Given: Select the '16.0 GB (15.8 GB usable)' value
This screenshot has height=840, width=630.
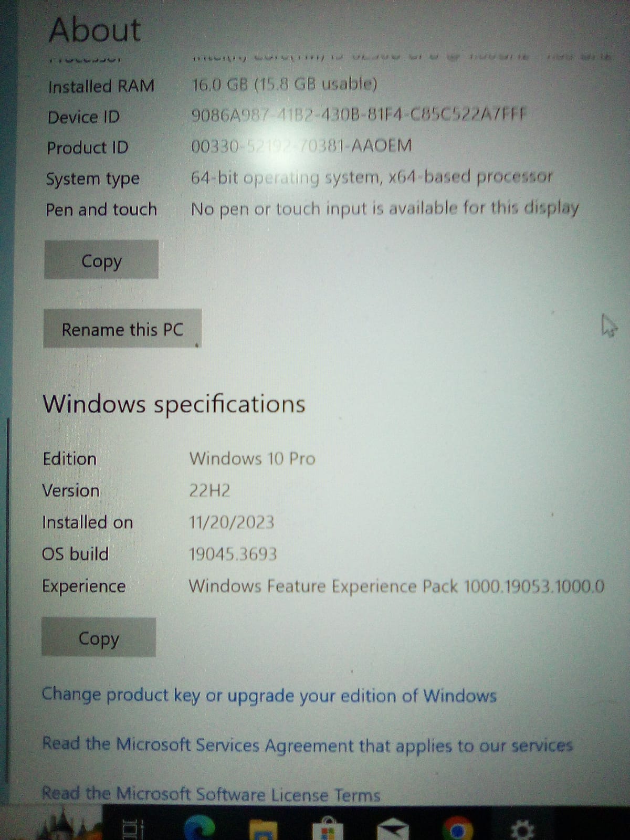Looking at the screenshot, I should pos(284,84).
